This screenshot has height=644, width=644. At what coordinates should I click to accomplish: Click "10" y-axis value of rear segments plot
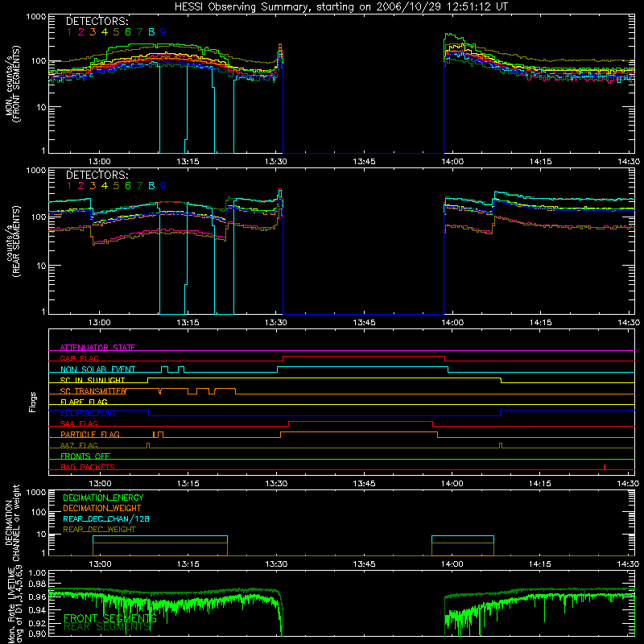[x=41, y=266]
